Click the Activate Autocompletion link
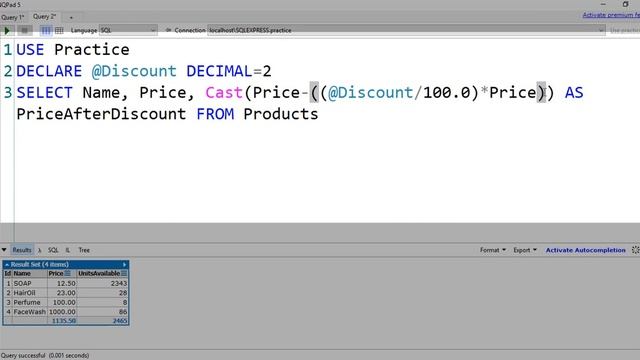This screenshot has height=360, width=640. [585, 250]
